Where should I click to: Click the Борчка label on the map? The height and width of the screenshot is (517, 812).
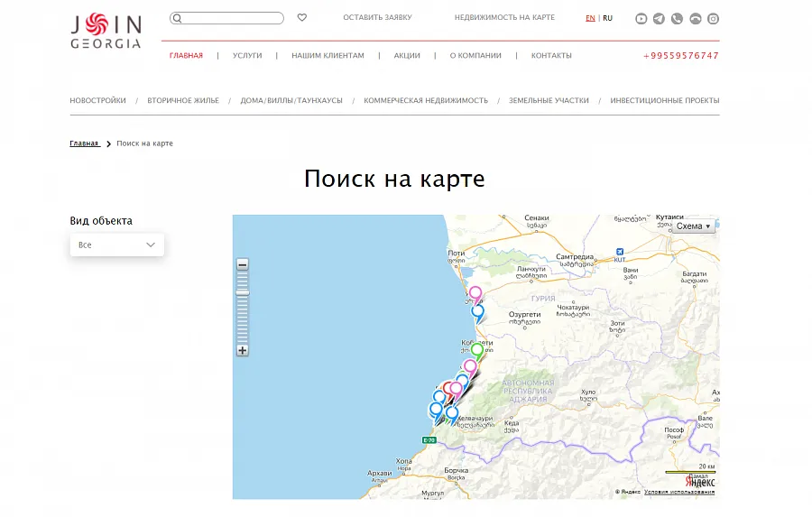[457, 470]
